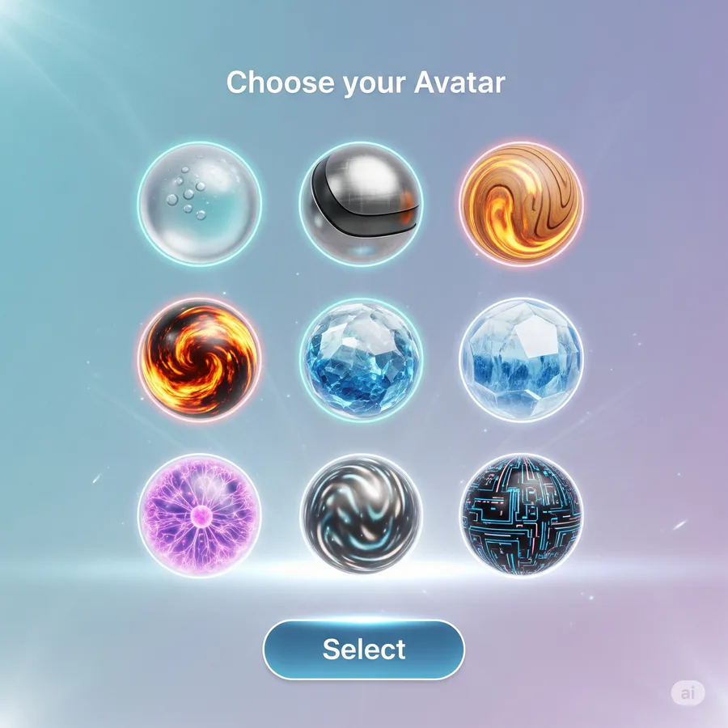Screen dimensions: 728x728
Task: Select the swirled wood grain orb
Action: point(522,203)
